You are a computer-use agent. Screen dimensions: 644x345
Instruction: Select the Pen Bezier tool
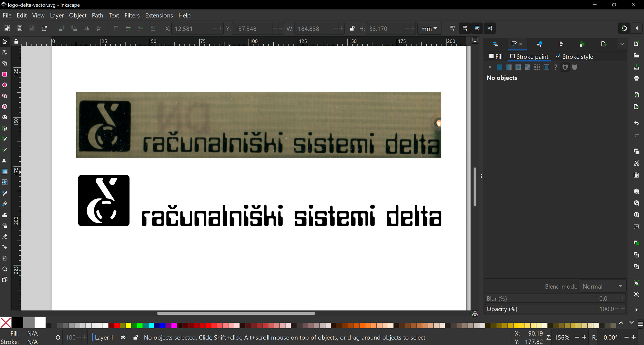pyautogui.click(x=5, y=128)
